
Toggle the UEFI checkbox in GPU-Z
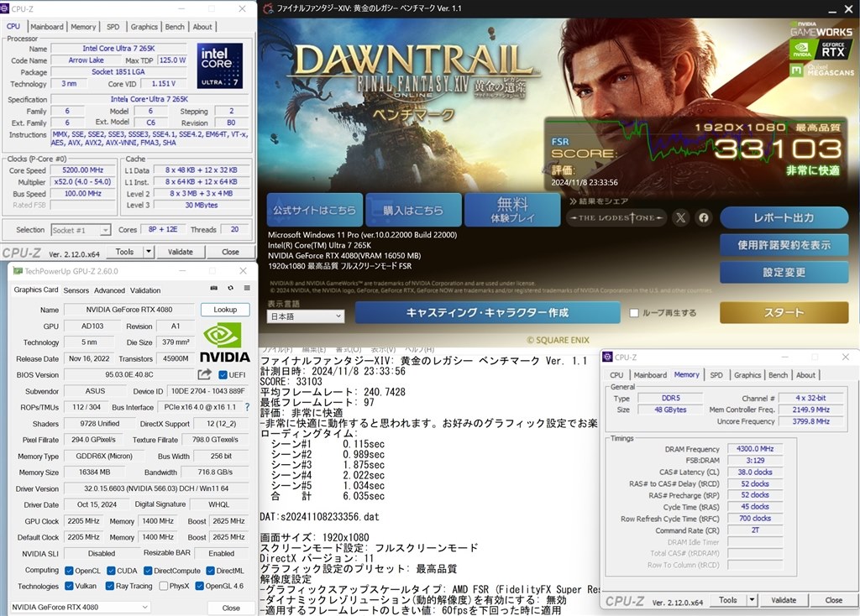coord(223,374)
